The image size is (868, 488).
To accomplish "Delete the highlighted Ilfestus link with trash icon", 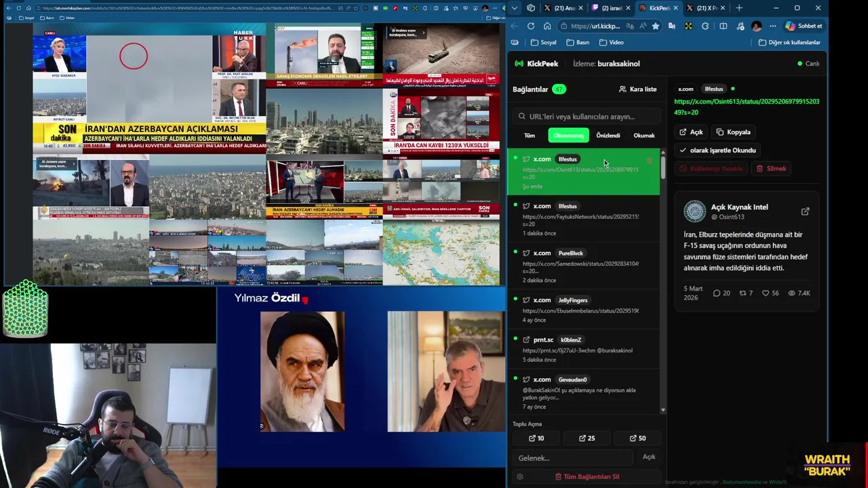I will click(x=649, y=161).
